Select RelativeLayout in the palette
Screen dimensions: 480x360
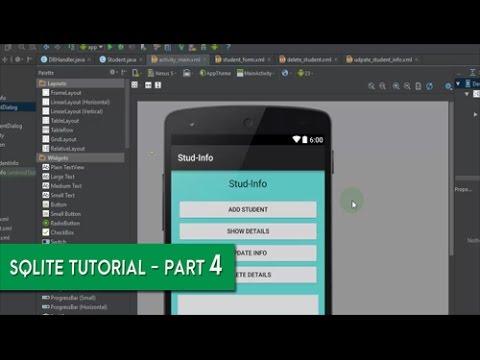64,149
